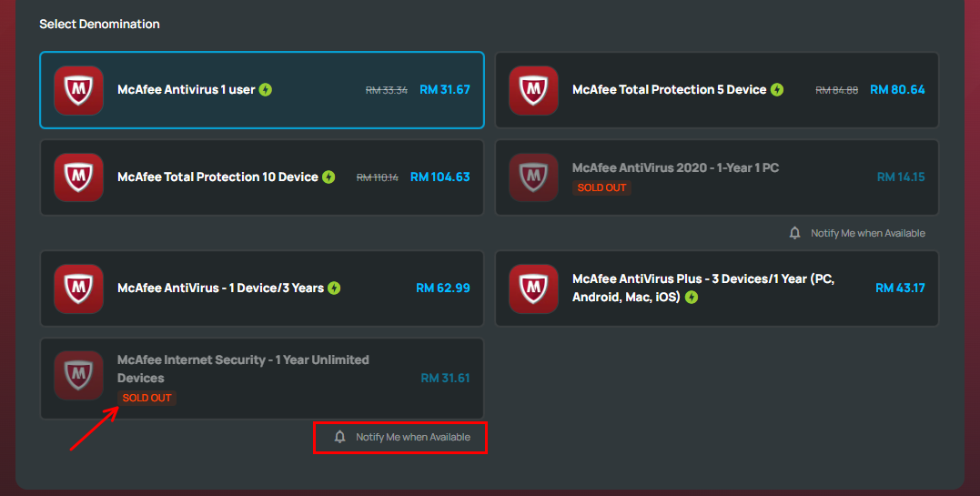Click green bolt icon beside Total Protection 5 Device

[777, 89]
